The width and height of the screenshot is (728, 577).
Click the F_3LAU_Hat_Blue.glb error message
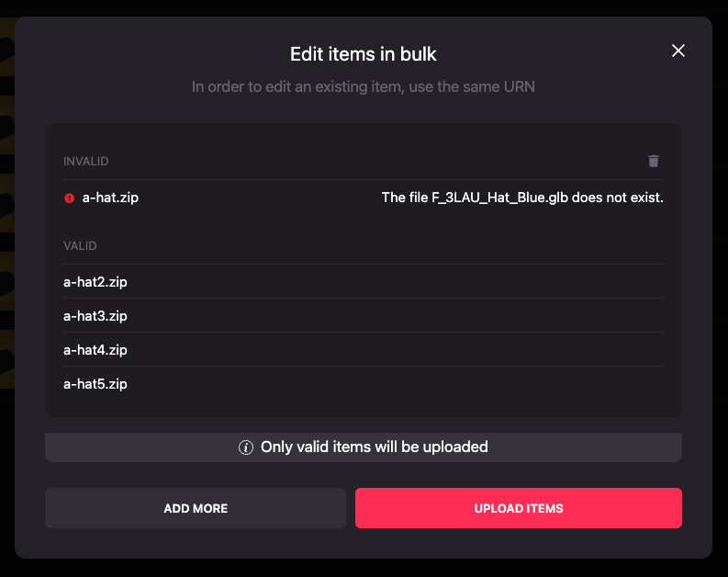tap(521, 198)
